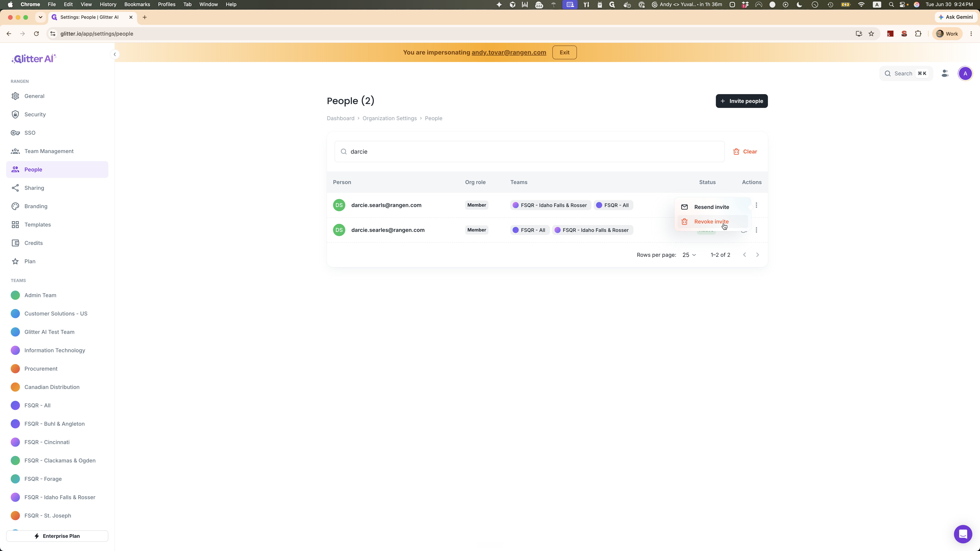
Task: Choose Resend invite from menu
Action: pos(713,207)
